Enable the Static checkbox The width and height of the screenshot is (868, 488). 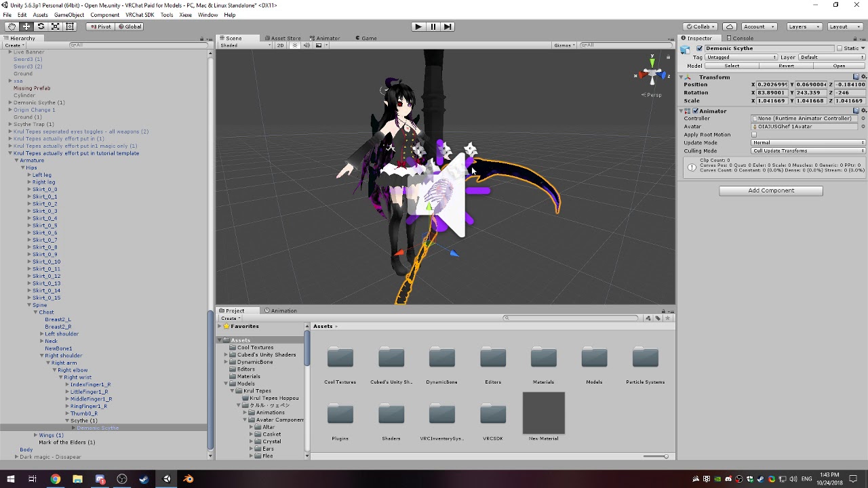click(839, 49)
